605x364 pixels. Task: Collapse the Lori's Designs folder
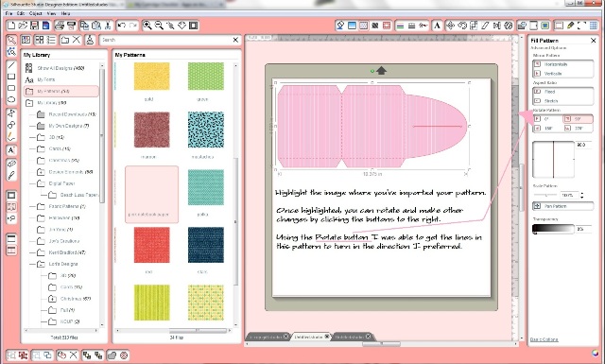[41, 264]
